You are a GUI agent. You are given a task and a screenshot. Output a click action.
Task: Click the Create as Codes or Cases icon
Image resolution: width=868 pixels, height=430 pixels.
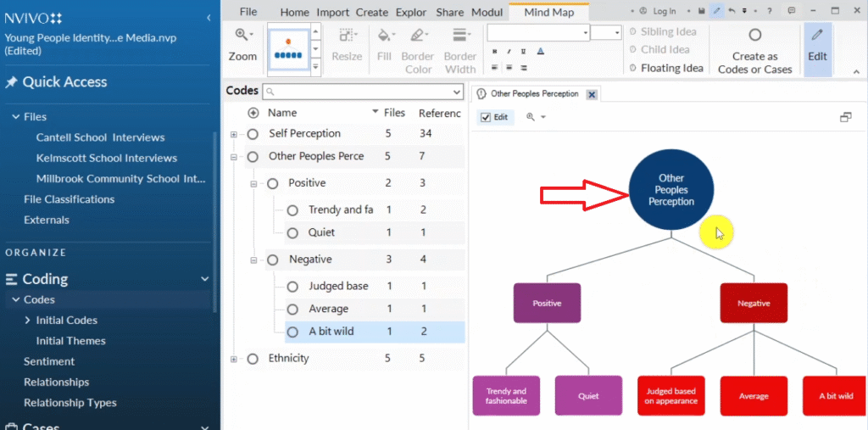click(x=754, y=36)
